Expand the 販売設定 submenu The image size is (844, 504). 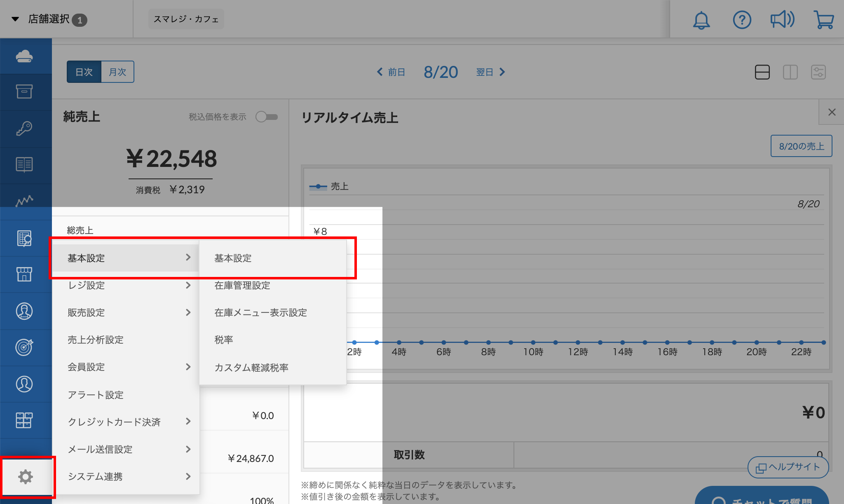click(126, 312)
